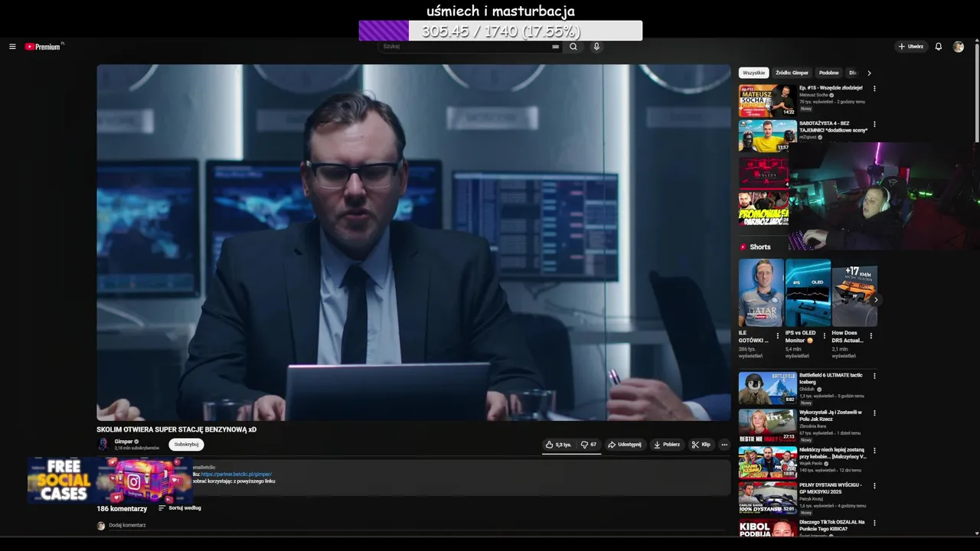Click the Klip clip button
Image resolution: width=980 pixels, height=551 pixels.
(x=701, y=445)
